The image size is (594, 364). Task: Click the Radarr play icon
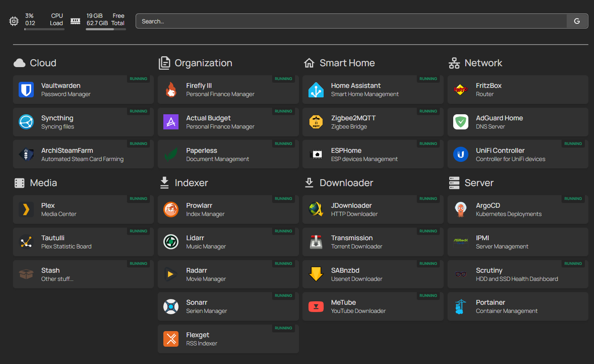(171, 274)
